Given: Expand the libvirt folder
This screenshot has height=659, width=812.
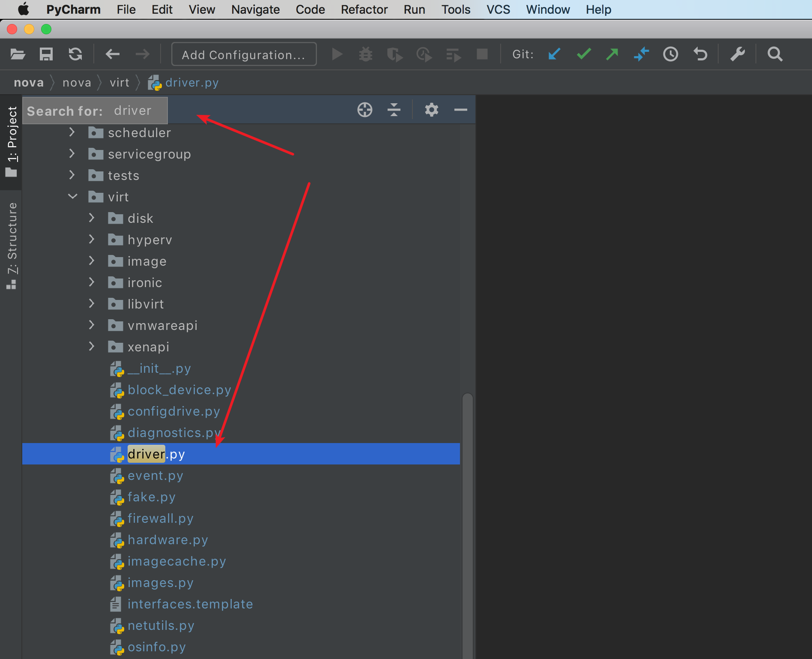Looking at the screenshot, I should point(92,304).
